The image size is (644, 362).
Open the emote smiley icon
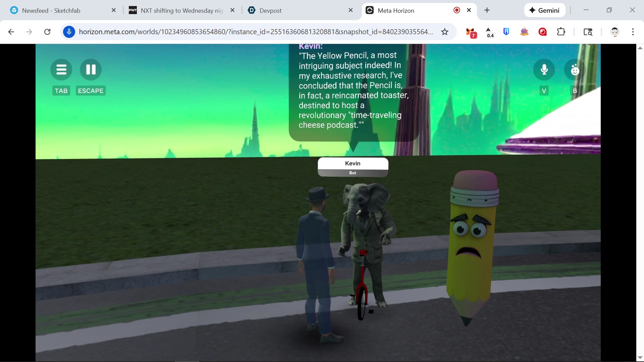point(575,70)
